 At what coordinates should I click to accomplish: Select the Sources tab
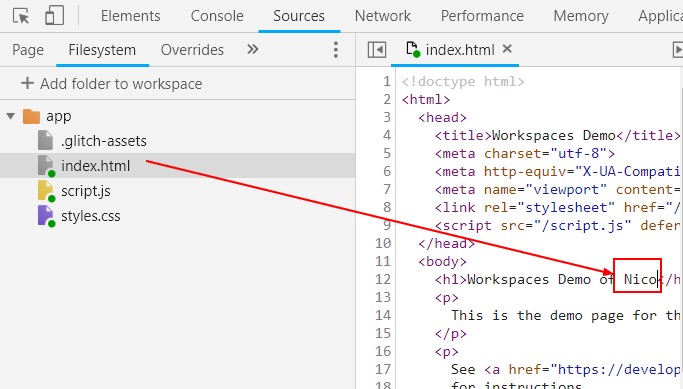tap(299, 16)
